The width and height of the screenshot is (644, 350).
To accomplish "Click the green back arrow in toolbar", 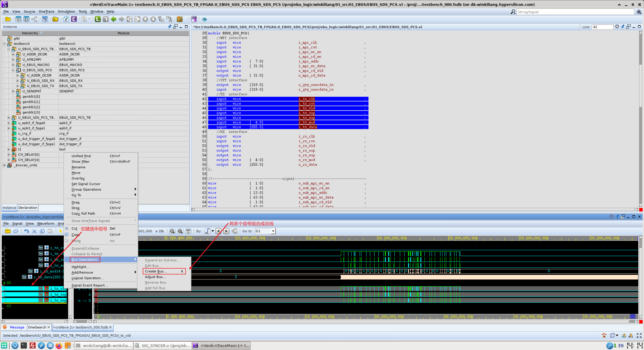I will tap(114, 19).
